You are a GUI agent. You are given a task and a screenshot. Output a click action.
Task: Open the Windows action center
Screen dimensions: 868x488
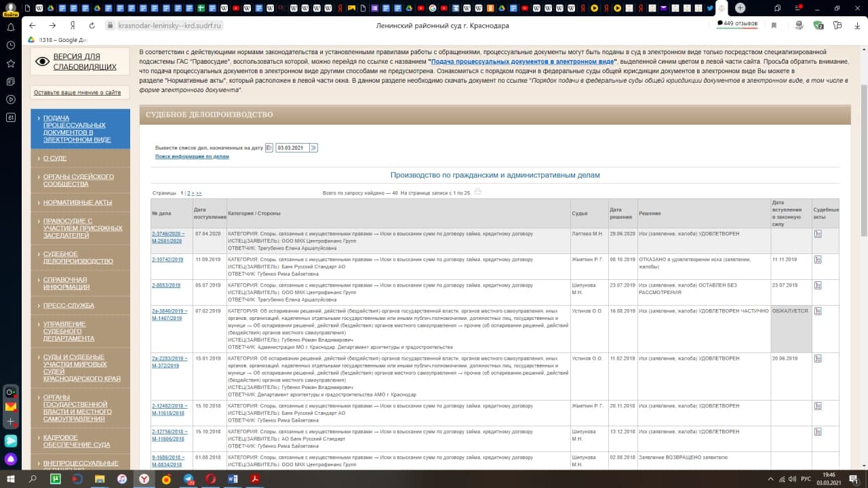click(854, 479)
